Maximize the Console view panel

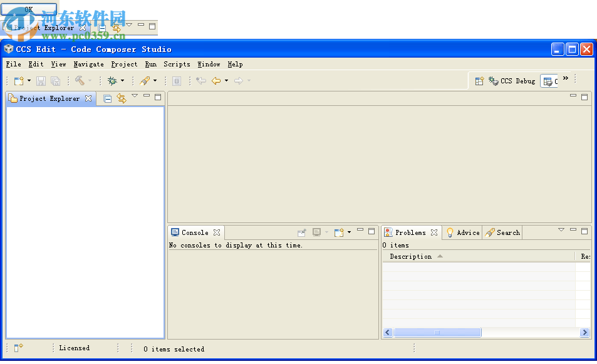[x=371, y=231]
